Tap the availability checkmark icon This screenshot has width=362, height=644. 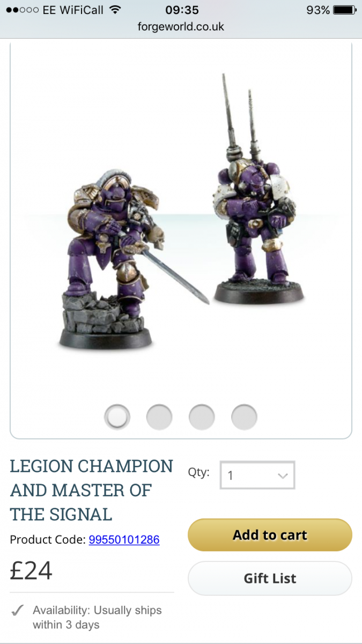[x=18, y=611]
